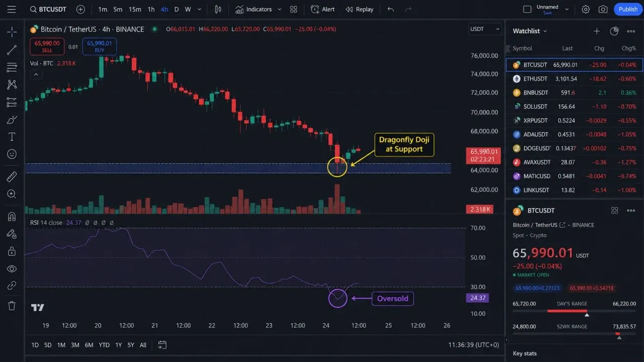The height and width of the screenshot is (362, 644).
Task: Open the emoji icons tool
Action: pos(12,154)
